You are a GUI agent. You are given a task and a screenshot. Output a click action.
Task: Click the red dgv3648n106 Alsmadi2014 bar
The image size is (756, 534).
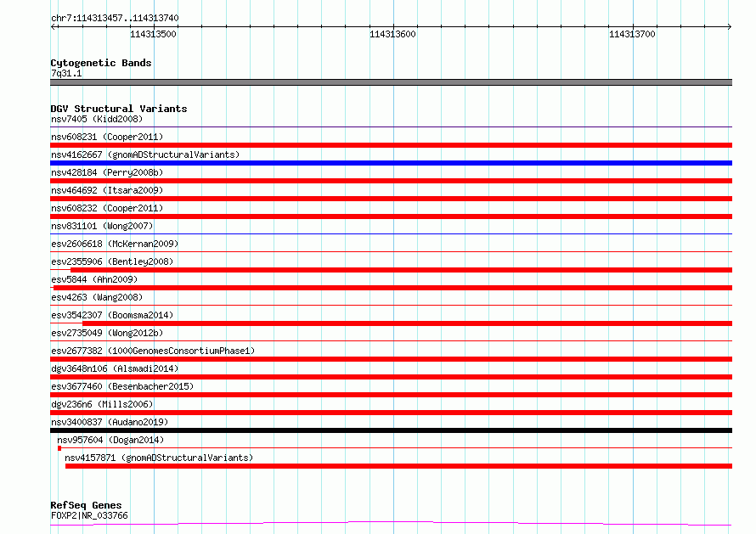(x=391, y=377)
